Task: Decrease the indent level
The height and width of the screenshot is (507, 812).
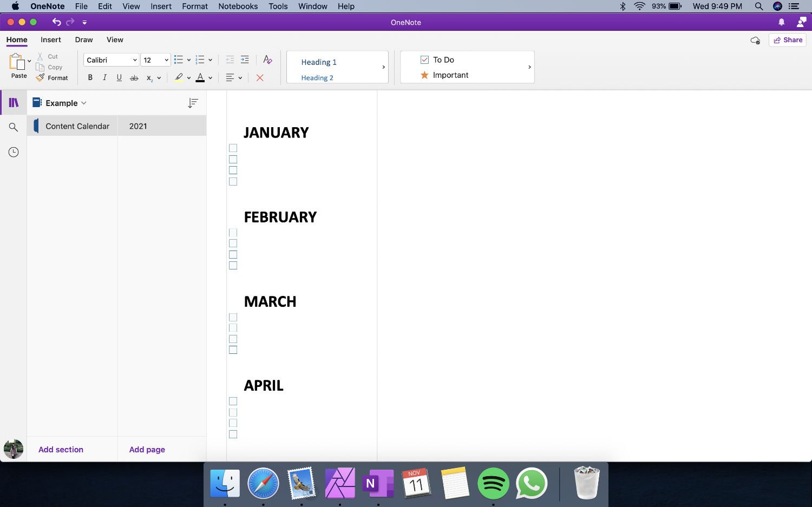Action: pyautogui.click(x=230, y=60)
